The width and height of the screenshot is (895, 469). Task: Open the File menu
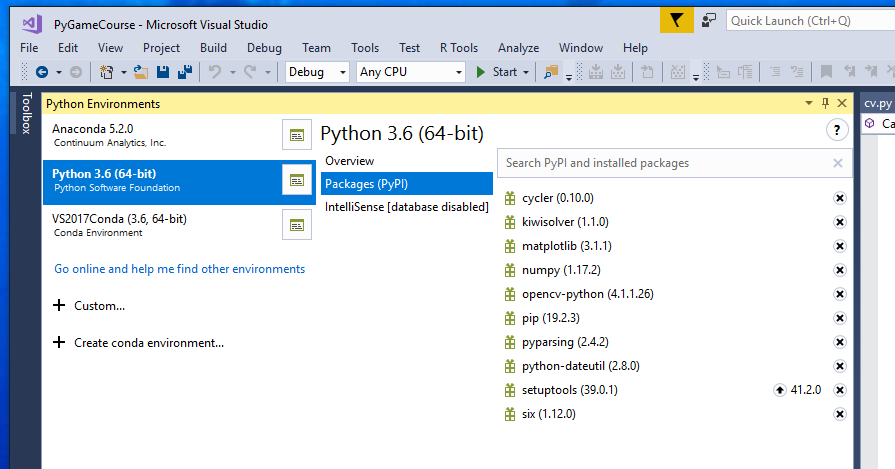(x=29, y=48)
